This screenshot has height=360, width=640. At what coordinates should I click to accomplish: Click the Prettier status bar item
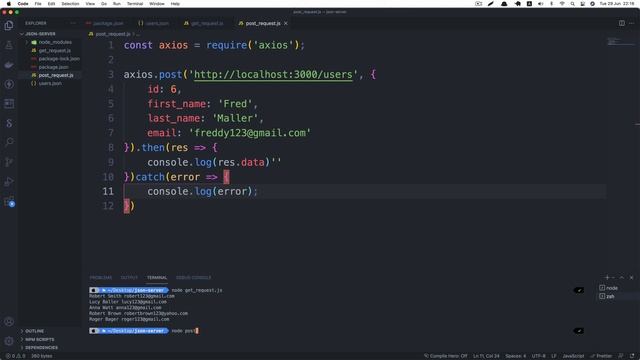(x=601, y=356)
